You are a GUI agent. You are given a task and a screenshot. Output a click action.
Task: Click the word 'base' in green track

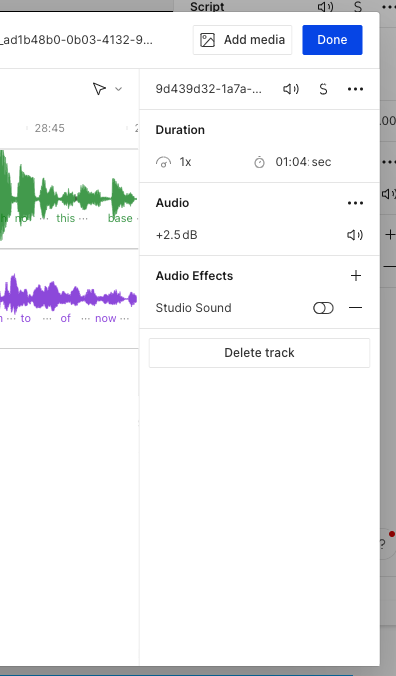coord(120,218)
